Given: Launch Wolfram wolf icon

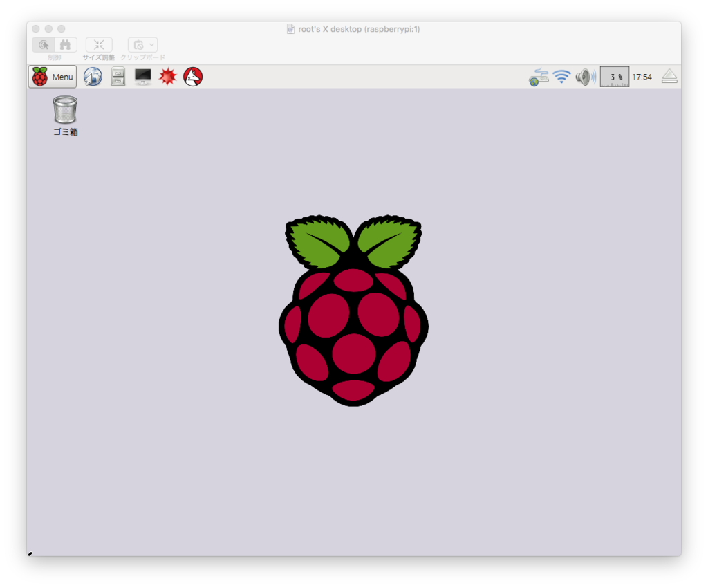Looking at the screenshot, I should click(193, 77).
